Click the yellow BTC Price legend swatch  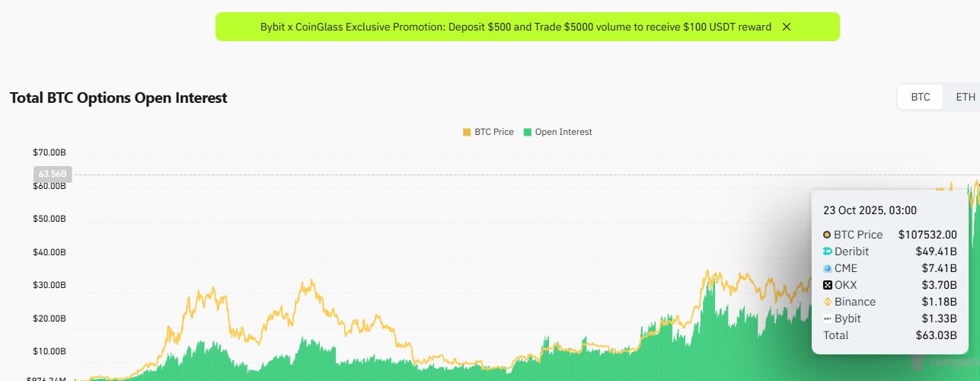click(x=467, y=132)
